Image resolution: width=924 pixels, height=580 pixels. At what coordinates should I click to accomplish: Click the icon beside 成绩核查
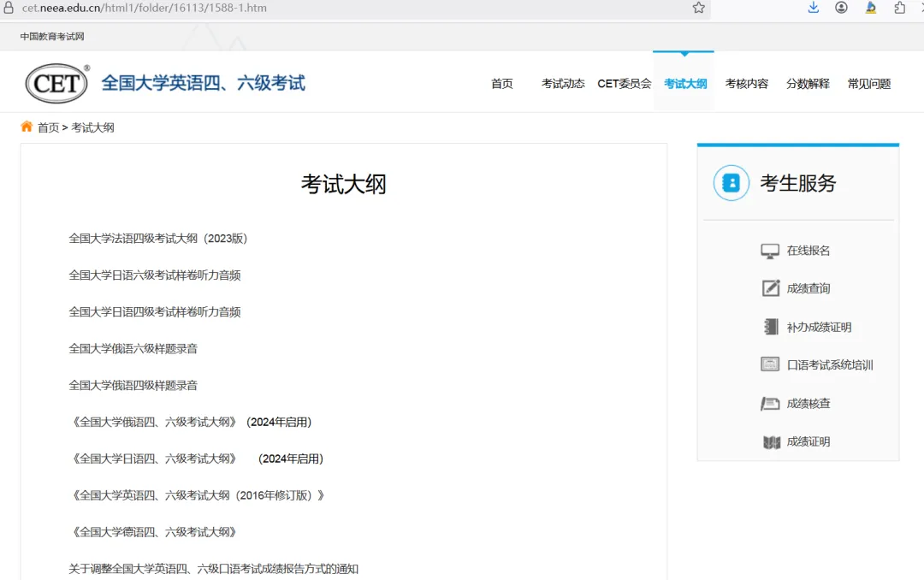tap(770, 403)
